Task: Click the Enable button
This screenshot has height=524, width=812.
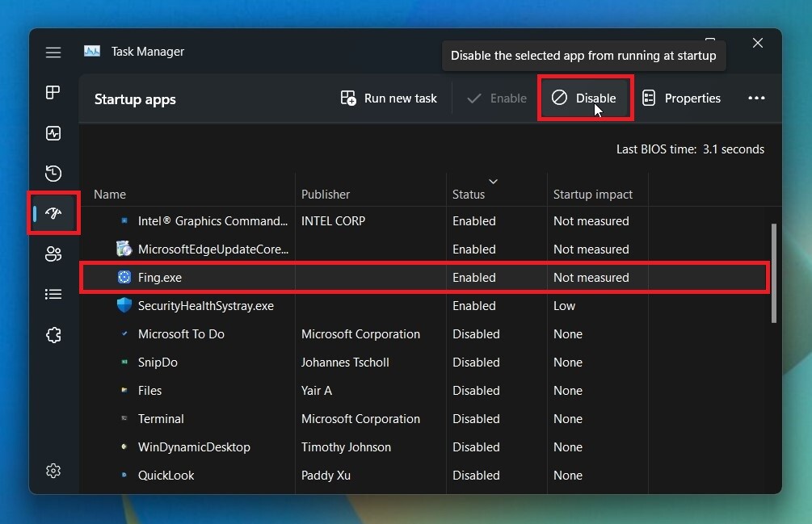Action: 497,99
